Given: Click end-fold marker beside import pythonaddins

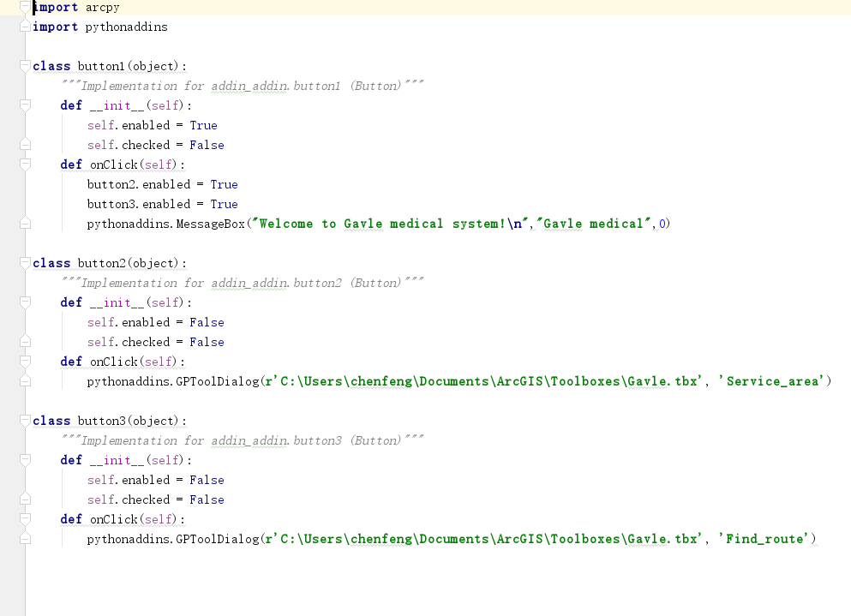Looking at the screenshot, I should pos(25,26).
